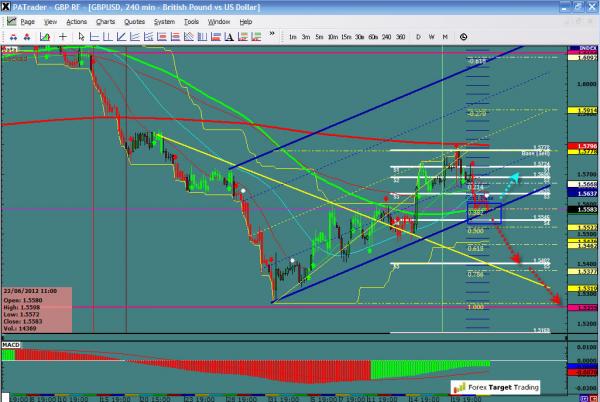Open the Charts menu
This screenshot has width=600, height=402.
104,21
